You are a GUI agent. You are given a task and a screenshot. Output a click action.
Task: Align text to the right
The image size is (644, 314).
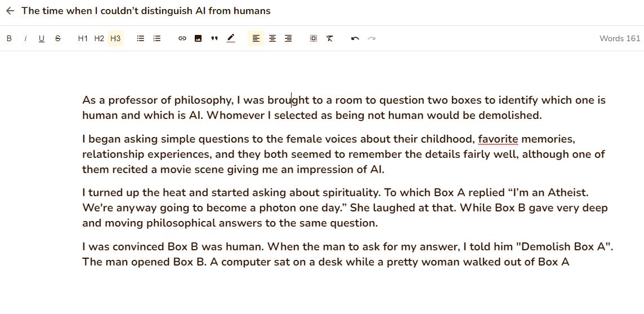tap(288, 38)
